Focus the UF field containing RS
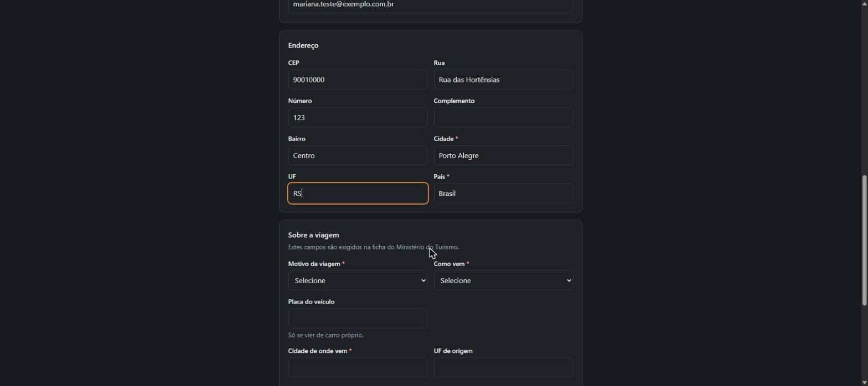 pyautogui.click(x=358, y=193)
